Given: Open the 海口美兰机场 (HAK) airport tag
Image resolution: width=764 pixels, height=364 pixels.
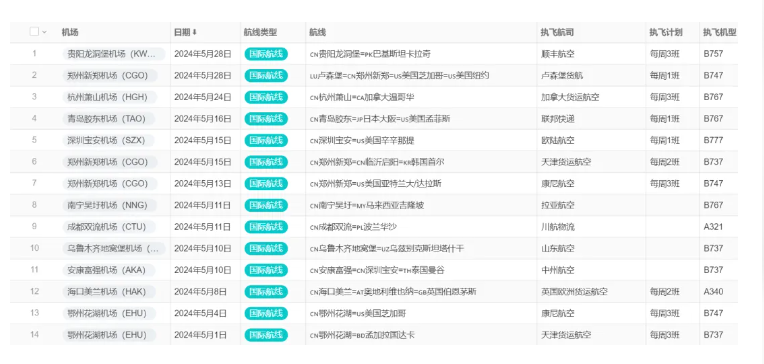Looking at the screenshot, I should (x=109, y=292).
